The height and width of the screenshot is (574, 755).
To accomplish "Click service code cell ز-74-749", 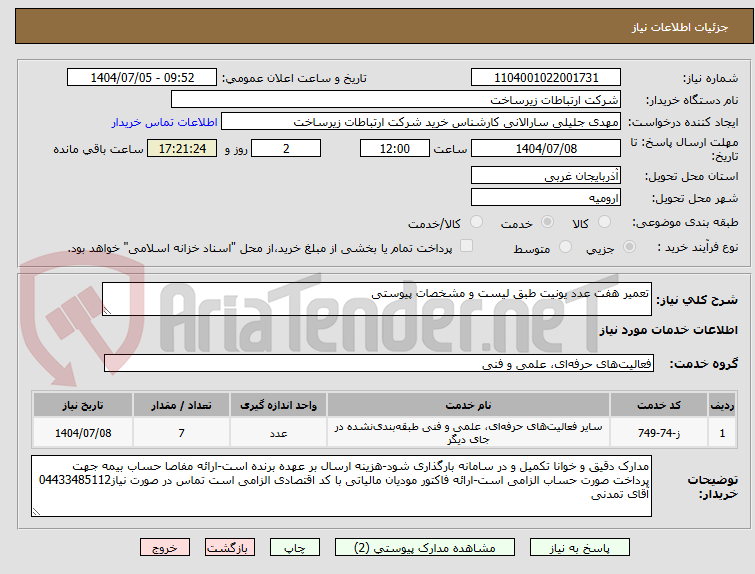I will [x=658, y=433].
